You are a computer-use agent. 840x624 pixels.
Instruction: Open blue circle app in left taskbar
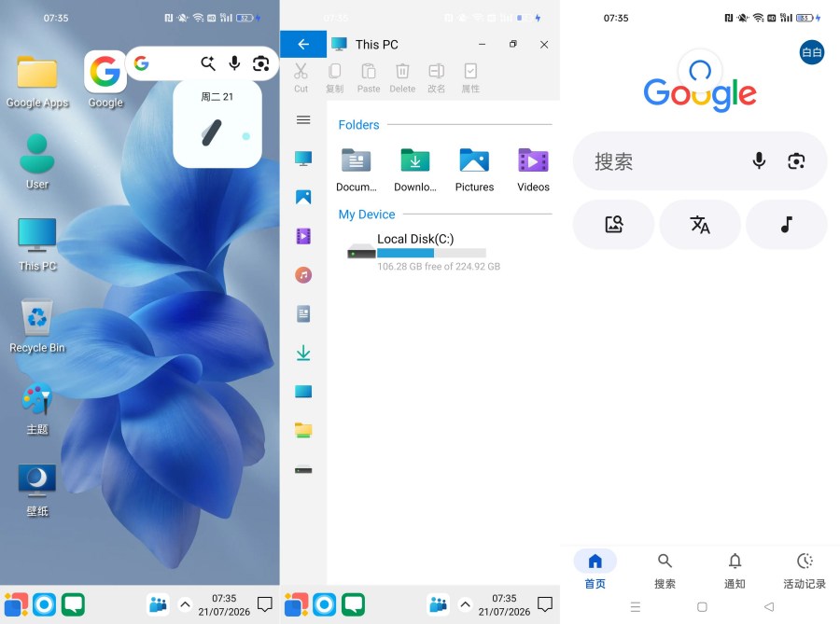tap(45, 604)
